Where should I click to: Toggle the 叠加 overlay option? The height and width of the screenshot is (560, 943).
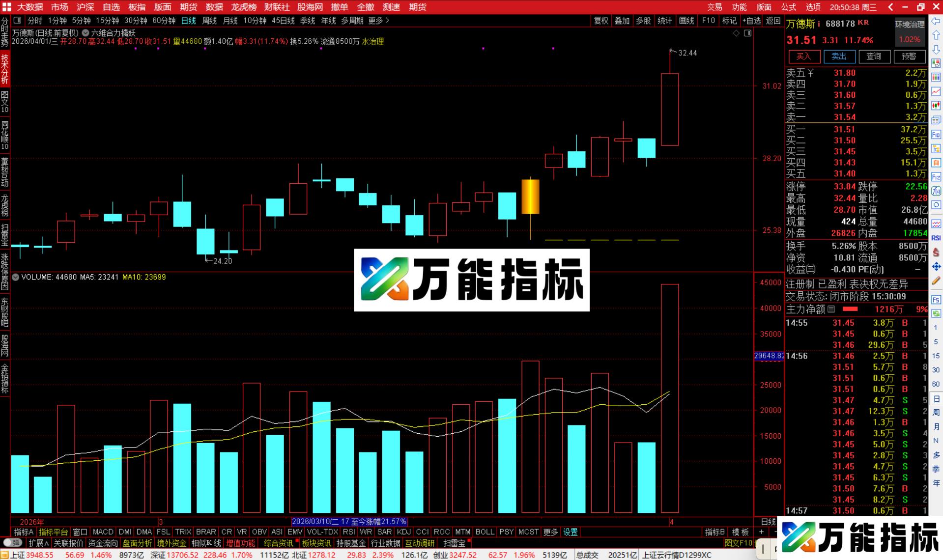pos(621,21)
